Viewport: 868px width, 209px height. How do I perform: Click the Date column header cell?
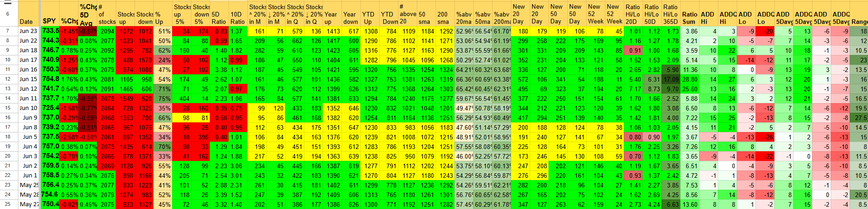(28, 14)
